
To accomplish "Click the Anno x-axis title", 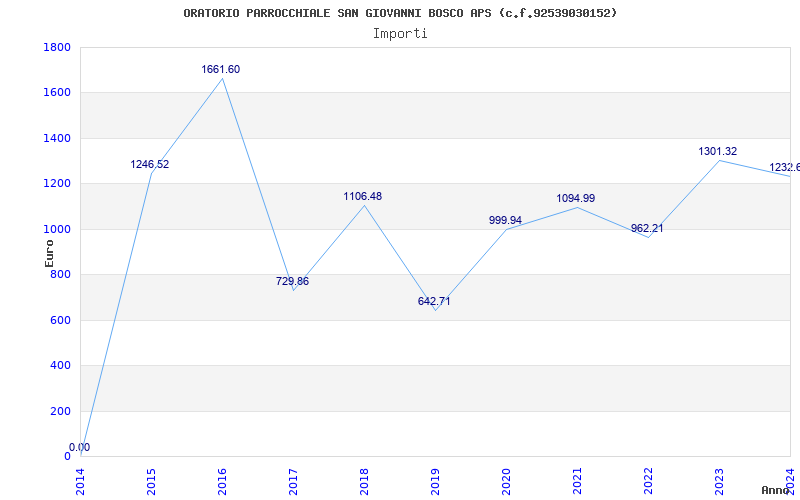I will click(775, 490).
